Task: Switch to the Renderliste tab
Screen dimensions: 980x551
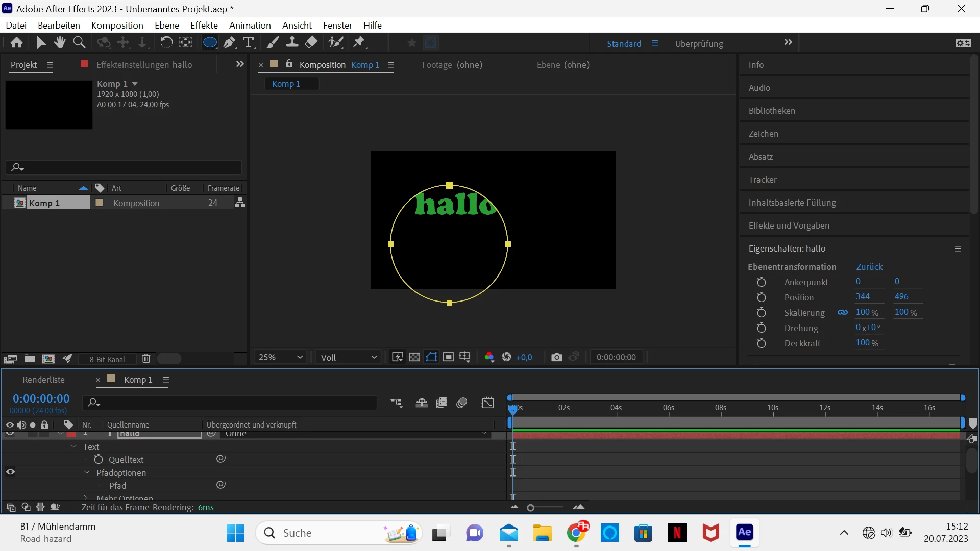Action: 43,380
